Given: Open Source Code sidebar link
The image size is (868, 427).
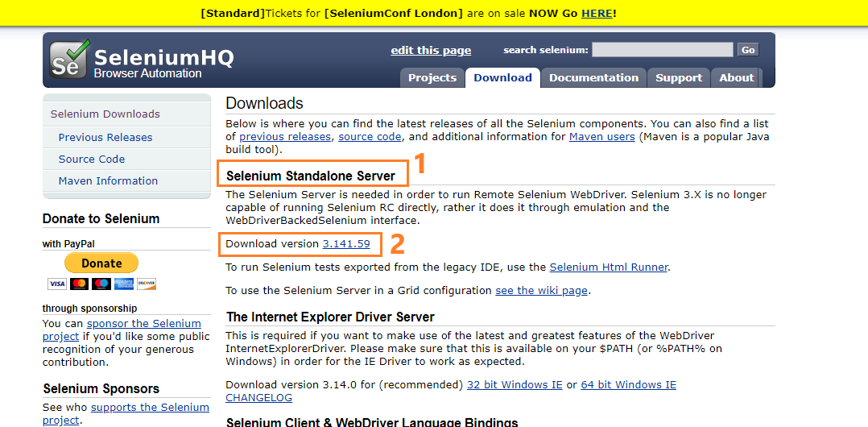Looking at the screenshot, I should pos(92,159).
